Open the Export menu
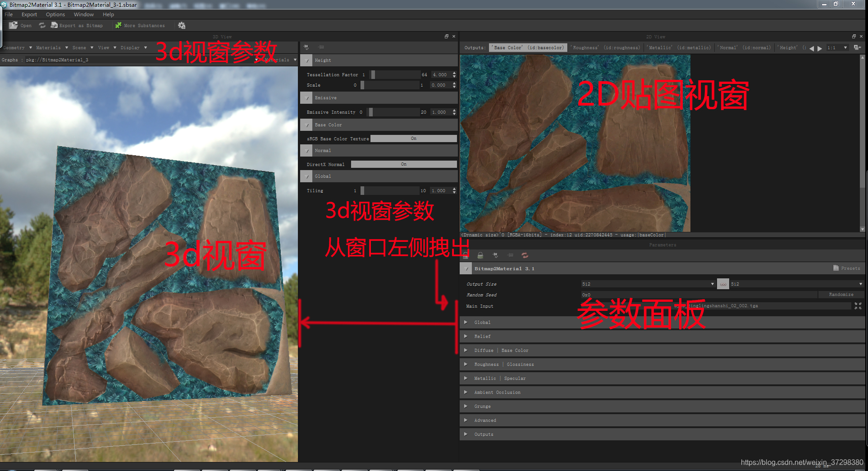 coord(29,14)
